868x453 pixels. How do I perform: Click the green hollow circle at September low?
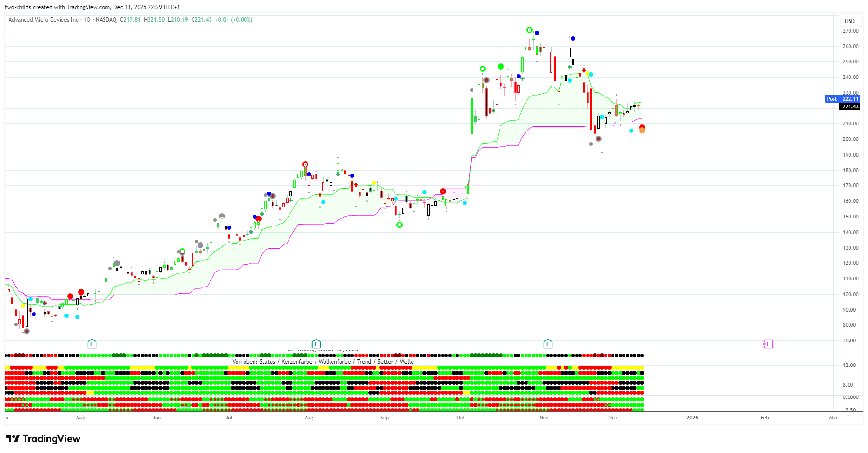(x=399, y=225)
